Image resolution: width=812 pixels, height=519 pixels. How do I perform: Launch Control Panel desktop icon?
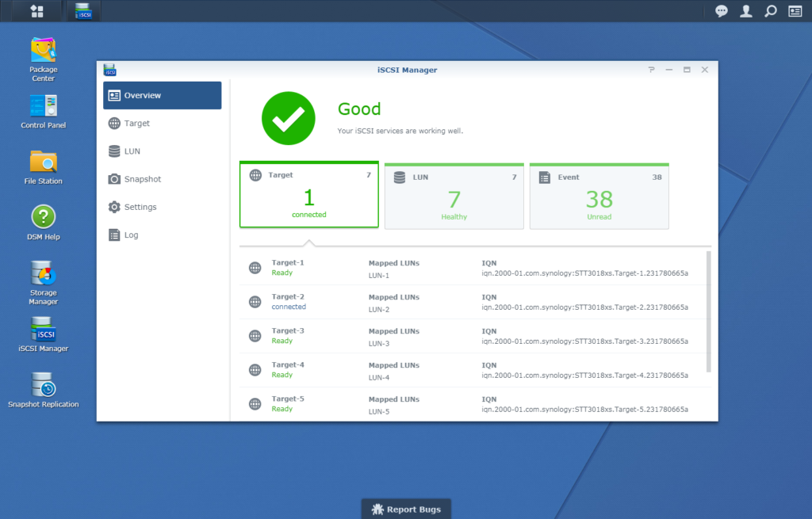[44, 112]
